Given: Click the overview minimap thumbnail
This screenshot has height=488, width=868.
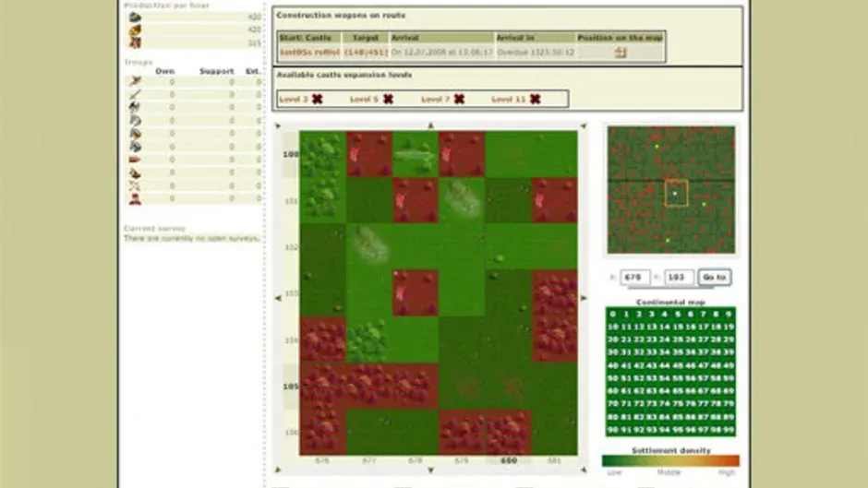Looking at the screenshot, I should (x=671, y=190).
